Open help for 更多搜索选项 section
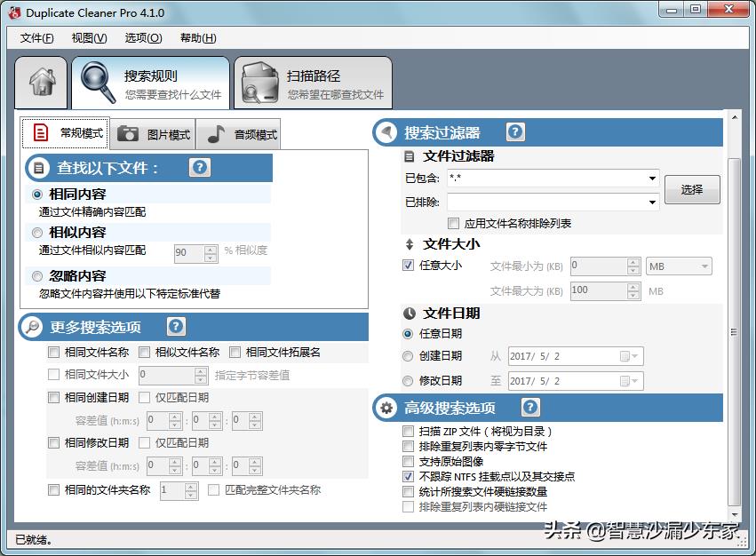The height and width of the screenshot is (556, 756). tap(176, 327)
